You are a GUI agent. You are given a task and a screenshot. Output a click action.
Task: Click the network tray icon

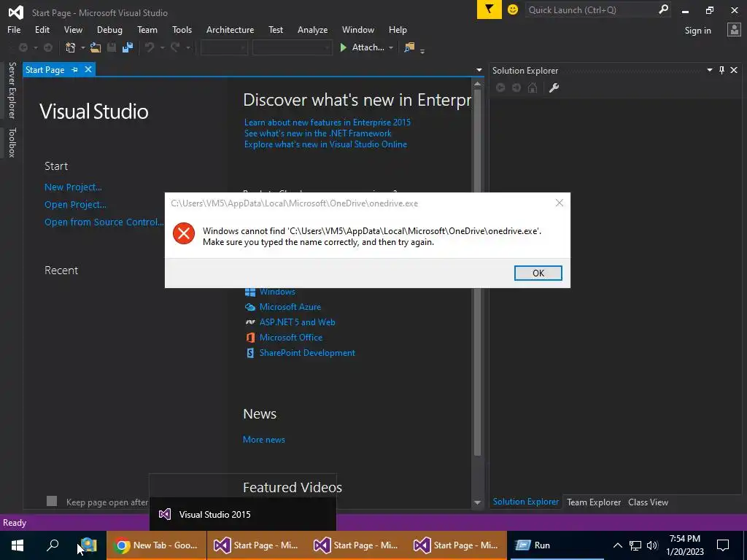tap(635, 545)
